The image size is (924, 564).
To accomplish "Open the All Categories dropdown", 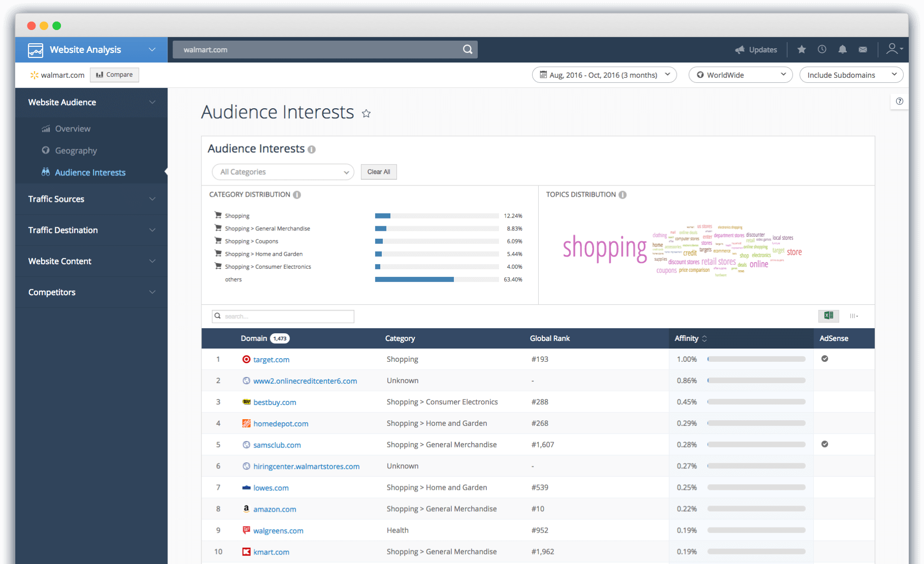I will [x=282, y=172].
